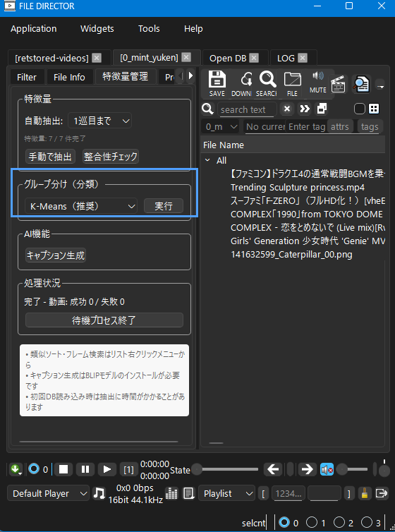395x532 pixels.
Task: Collapse the All tree node
Action: 207,160
